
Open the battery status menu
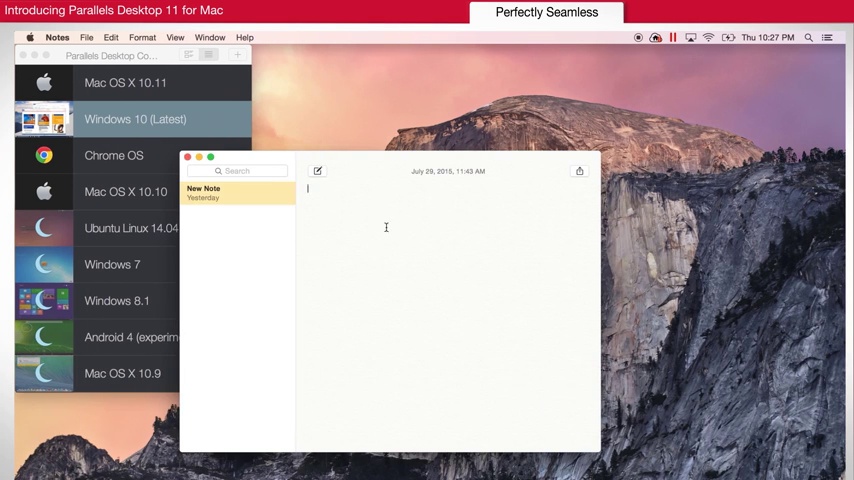[x=728, y=38]
